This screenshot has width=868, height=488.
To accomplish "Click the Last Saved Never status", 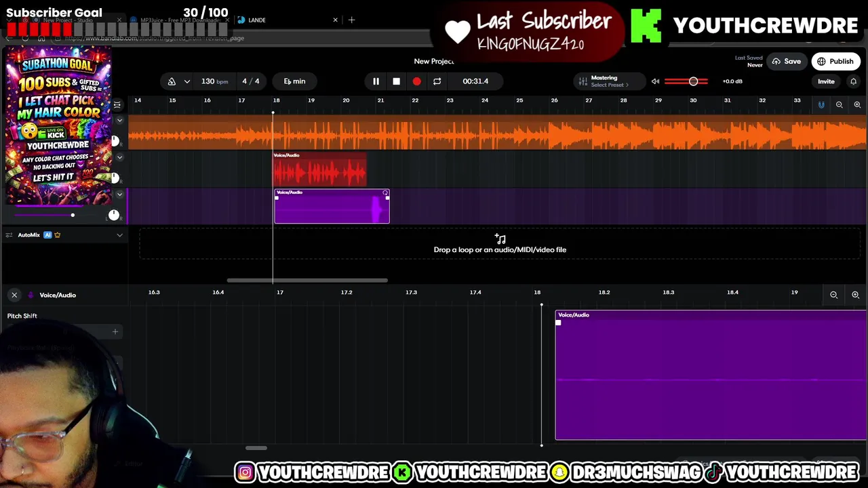I will pos(749,62).
